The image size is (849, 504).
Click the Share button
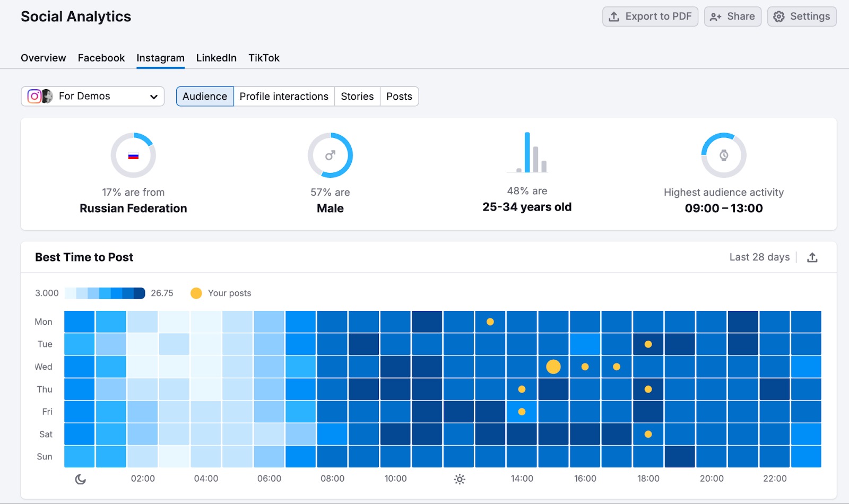point(732,16)
